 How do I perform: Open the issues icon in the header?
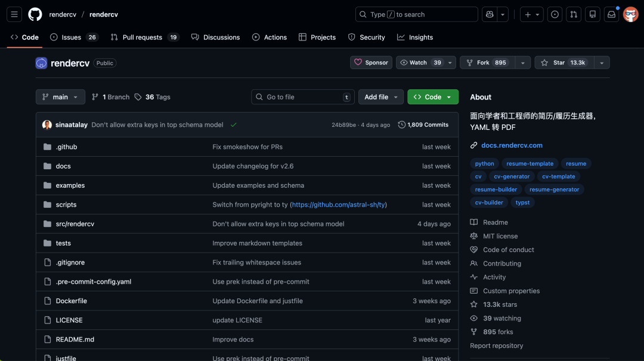tap(555, 14)
